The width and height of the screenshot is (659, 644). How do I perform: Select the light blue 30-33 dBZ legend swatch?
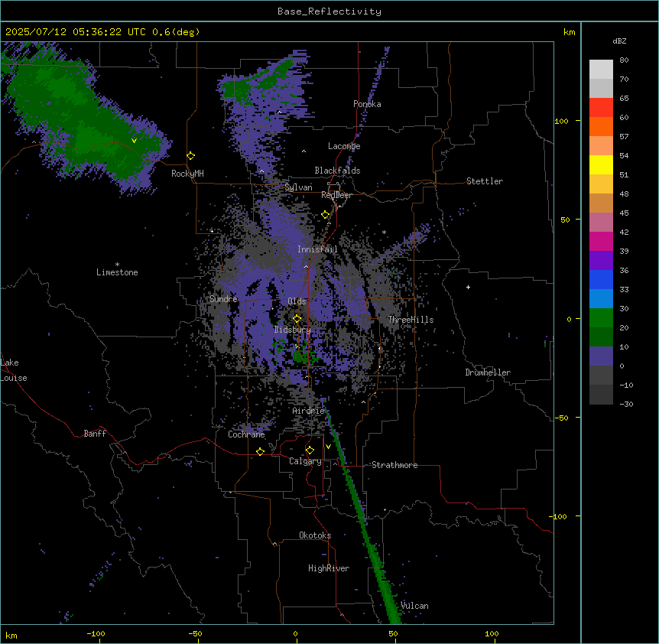pos(601,299)
